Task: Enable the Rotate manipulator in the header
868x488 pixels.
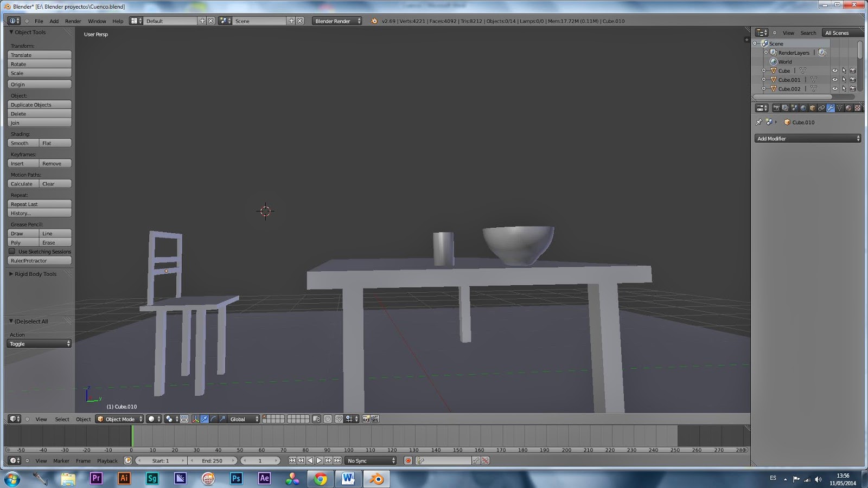Action: [214, 419]
